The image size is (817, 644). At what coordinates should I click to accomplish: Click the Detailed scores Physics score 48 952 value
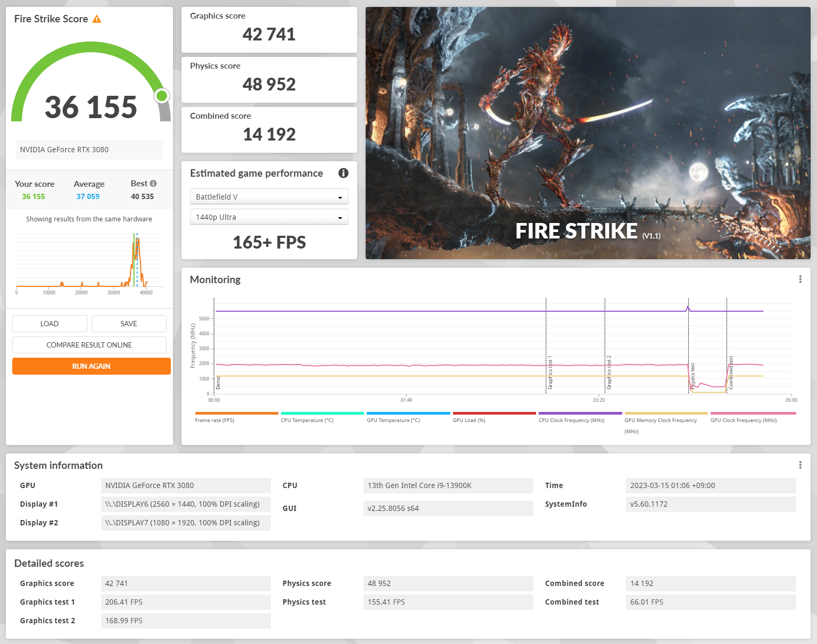448,583
